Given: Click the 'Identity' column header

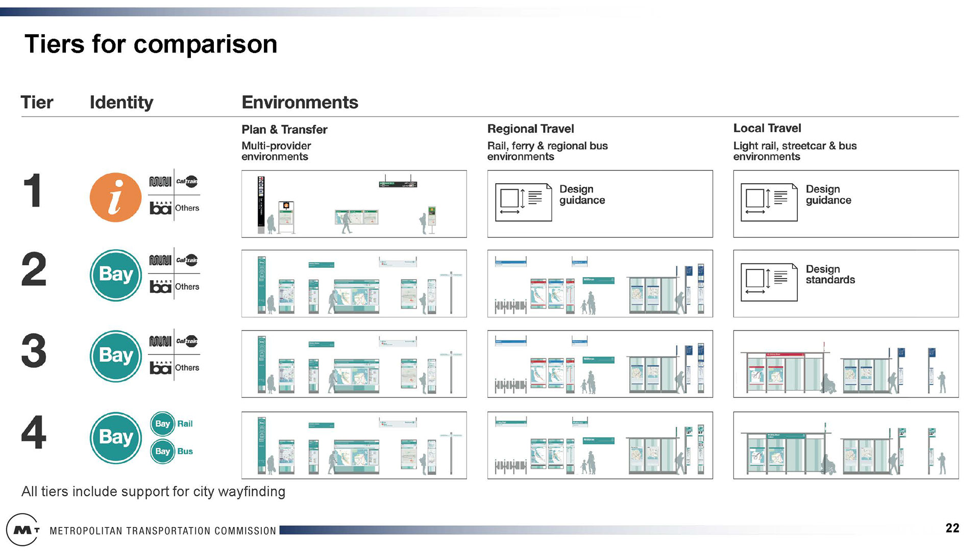Looking at the screenshot, I should pos(121,103).
